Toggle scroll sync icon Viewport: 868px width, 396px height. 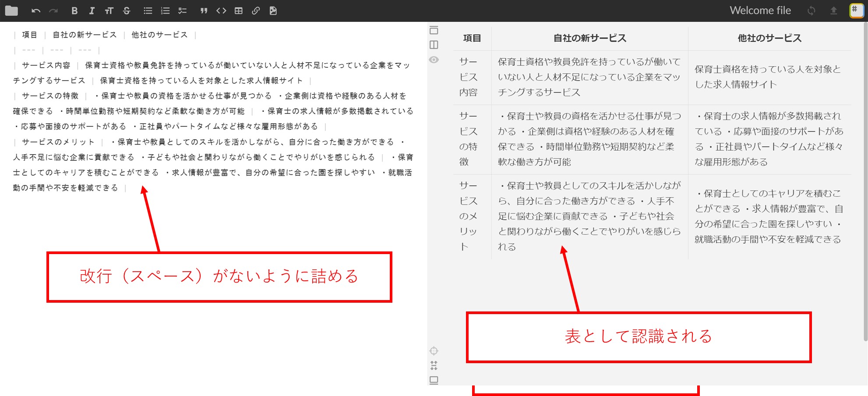pyautogui.click(x=434, y=365)
